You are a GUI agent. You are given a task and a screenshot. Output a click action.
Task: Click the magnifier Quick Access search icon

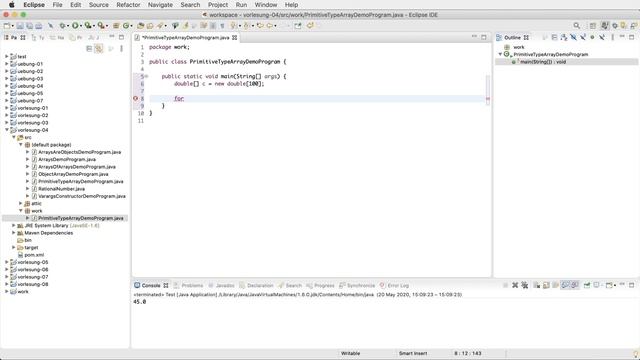pos(576,26)
